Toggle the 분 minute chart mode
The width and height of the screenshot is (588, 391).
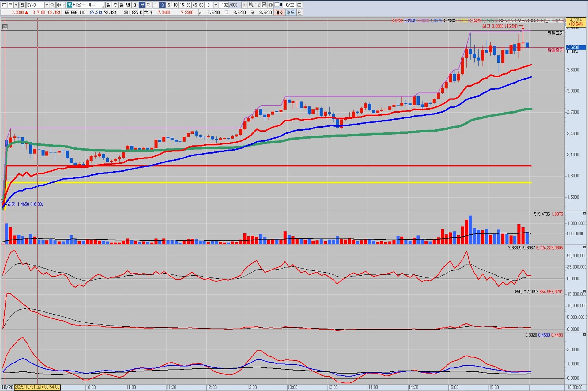(142, 5)
